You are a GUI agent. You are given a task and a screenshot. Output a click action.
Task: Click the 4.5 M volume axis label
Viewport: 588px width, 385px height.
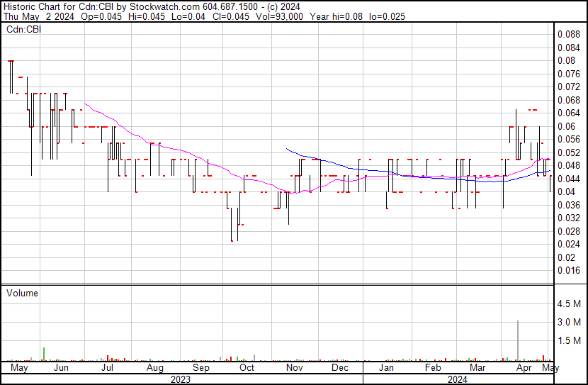(570, 303)
